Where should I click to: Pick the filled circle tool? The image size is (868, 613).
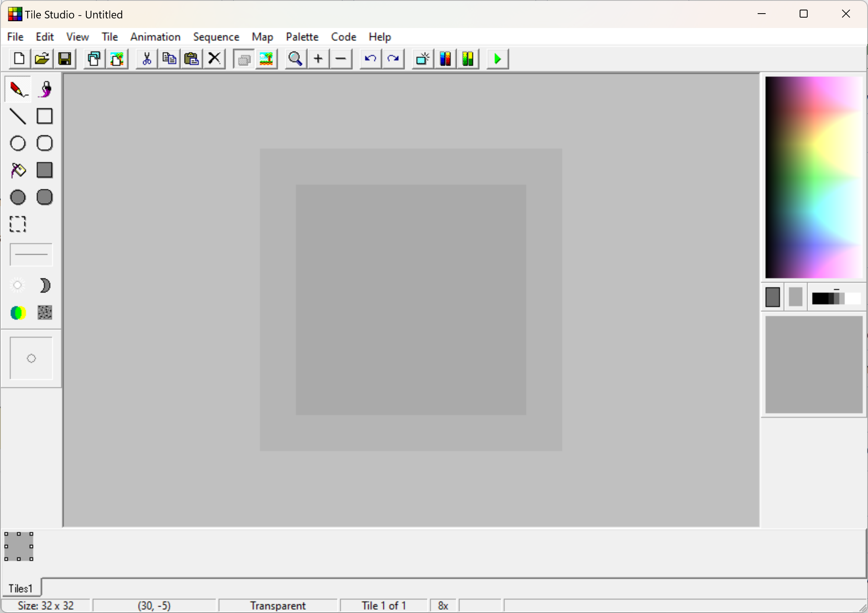(x=18, y=197)
